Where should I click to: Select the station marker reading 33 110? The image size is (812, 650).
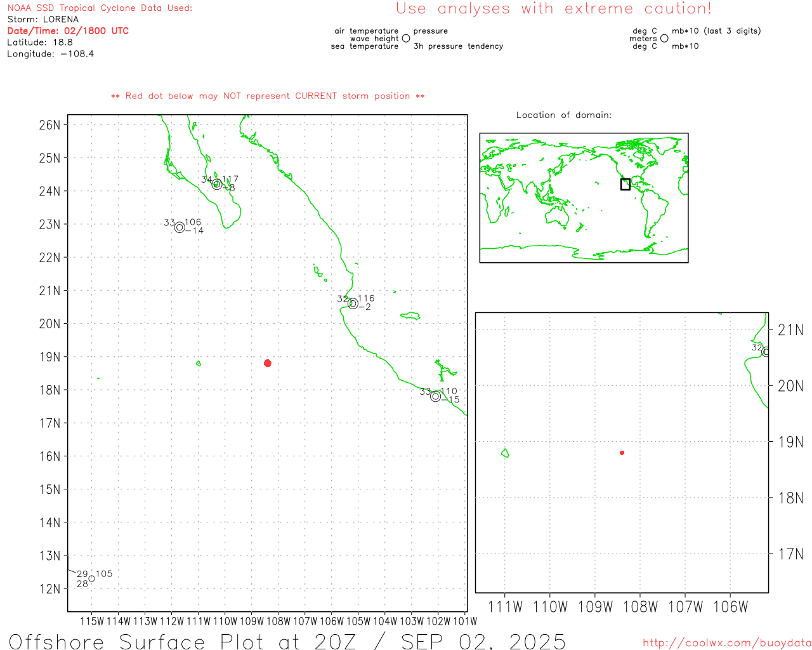pos(435,396)
